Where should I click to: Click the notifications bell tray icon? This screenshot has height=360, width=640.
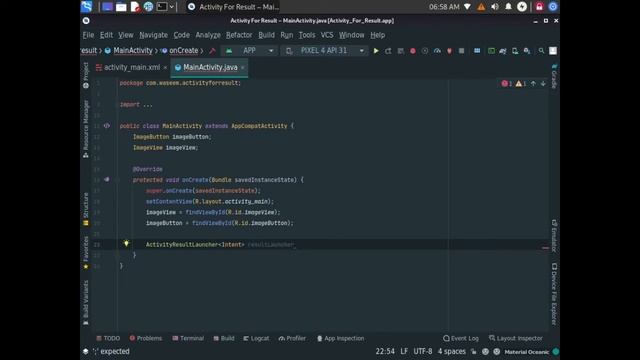click(508, 7)
